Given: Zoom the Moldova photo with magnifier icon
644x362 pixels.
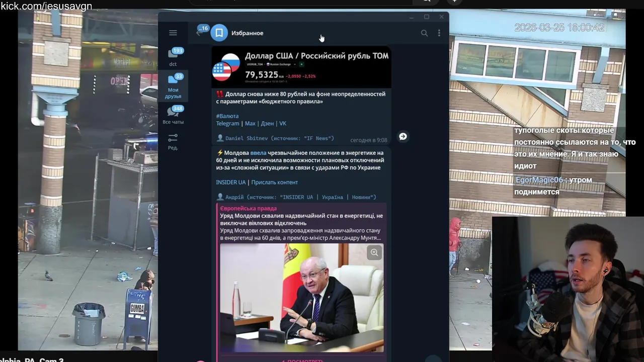Looking at the screenshot, I should tap(374, 252).
